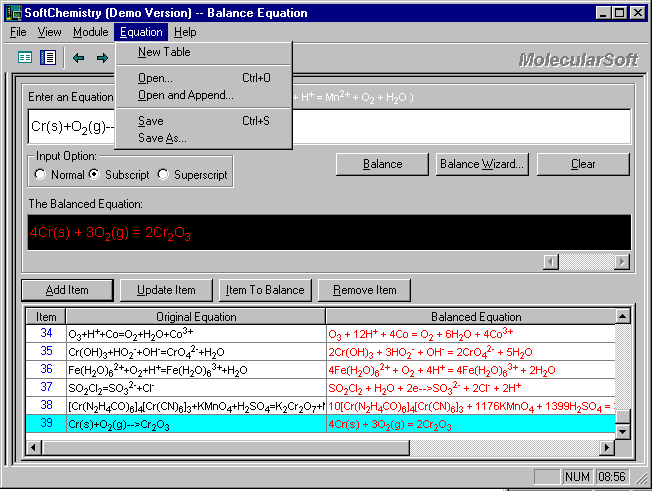This screenshot has height=491, width=652.
Task: Choose Open and Append from menu
Action: coord(185,95)
